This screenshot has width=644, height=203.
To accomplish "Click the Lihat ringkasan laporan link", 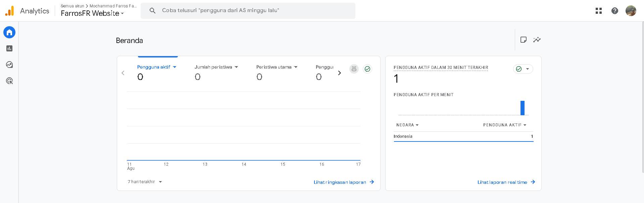I will tap(340, 182).
